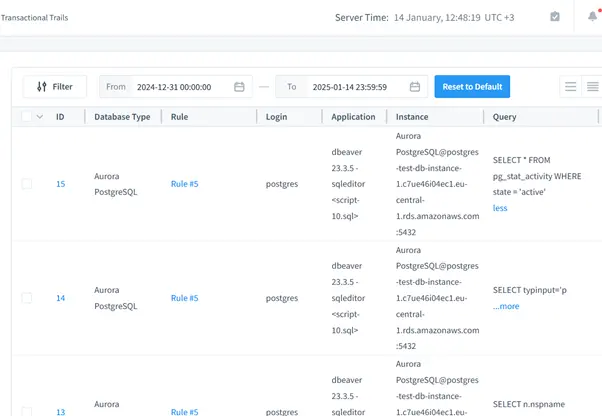
Task: Click the Database Type column header
Action: [x=122, y=117]
